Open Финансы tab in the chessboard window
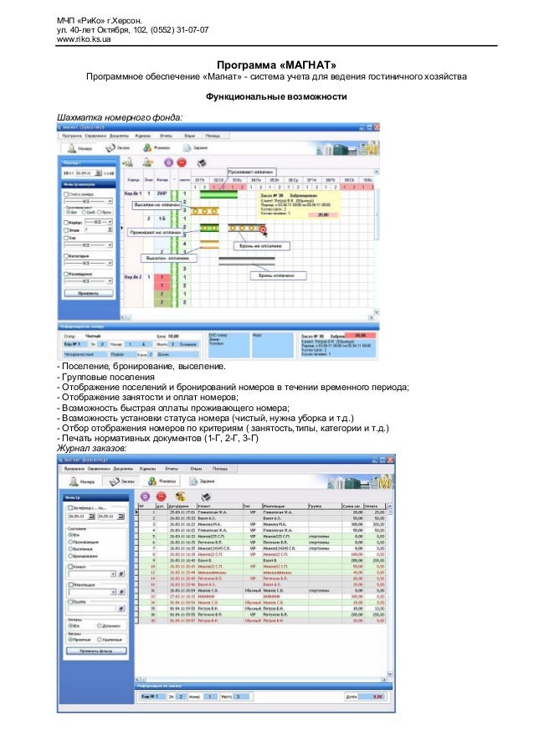The image size is (534, 756). click(x=157, y=148)
